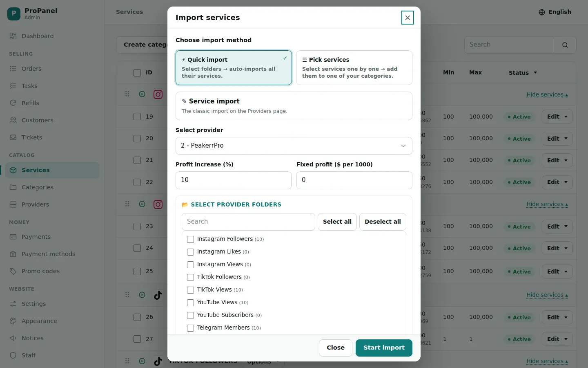588x368 pixels.
Task: Open Edit dropdown for service 26
Action: coord(557,317)
